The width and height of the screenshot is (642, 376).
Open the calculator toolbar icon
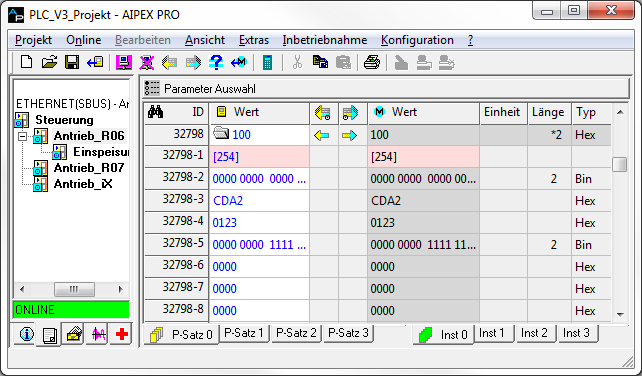267,63
